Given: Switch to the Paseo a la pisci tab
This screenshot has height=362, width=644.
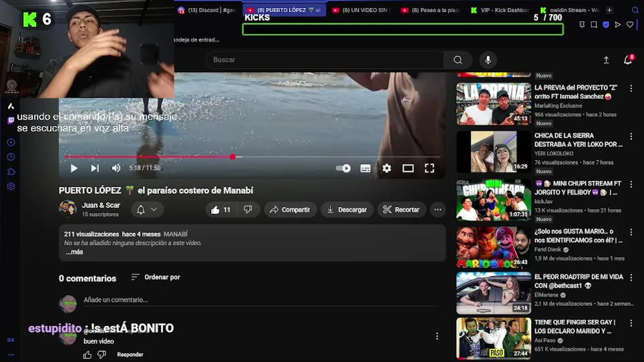Looking at the screenshot, I should [431, 10].
